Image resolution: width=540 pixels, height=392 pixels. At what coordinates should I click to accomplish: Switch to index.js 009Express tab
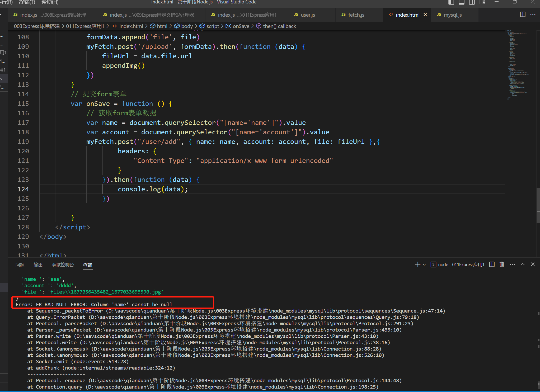pos(151,15)
